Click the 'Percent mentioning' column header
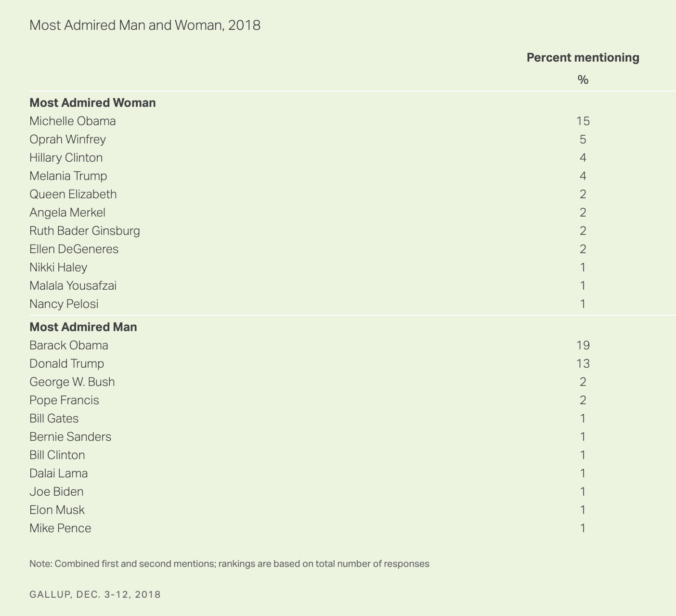Viewport: 676px width, 616px height. (583, 58)
